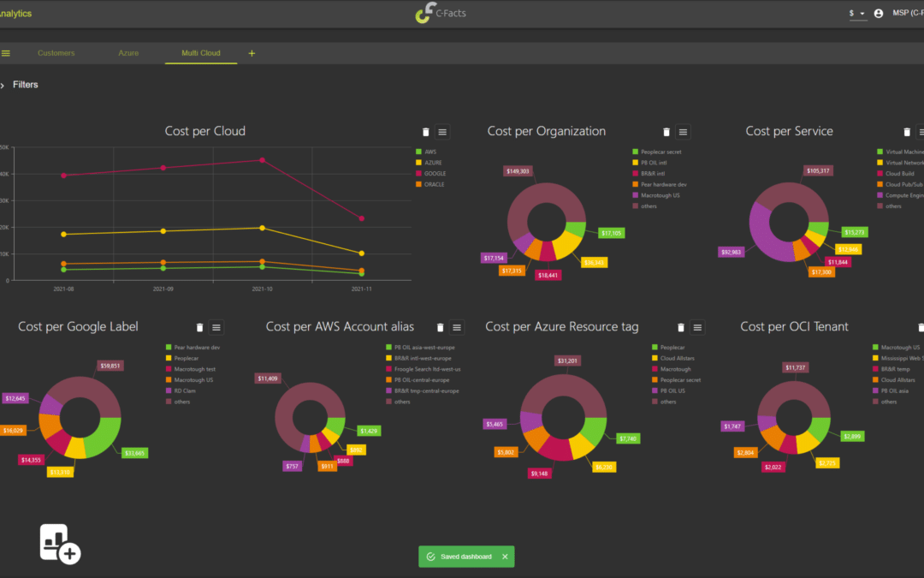Toggle Peoplecar secret in Organization legend

(657, 152)
